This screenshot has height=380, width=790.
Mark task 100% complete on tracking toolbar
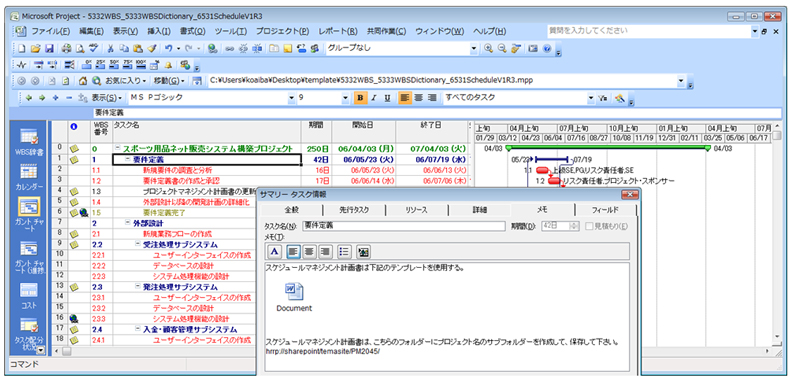coord(141,65)
